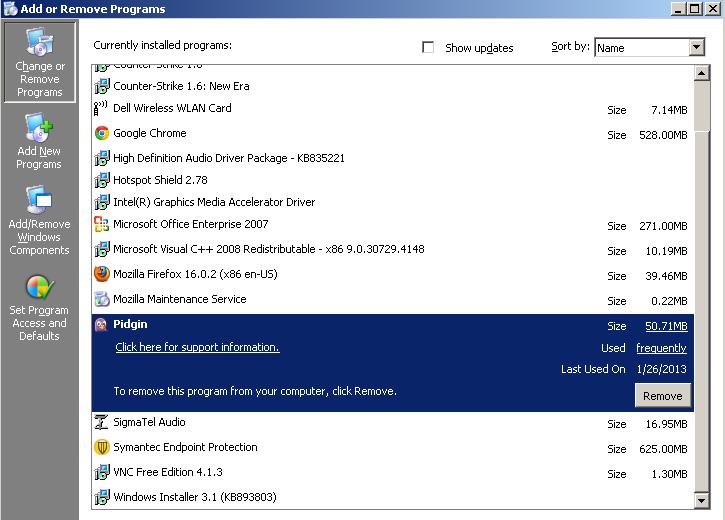
Task: Click the scrollbar down arrow
Action: pos(701,500)
